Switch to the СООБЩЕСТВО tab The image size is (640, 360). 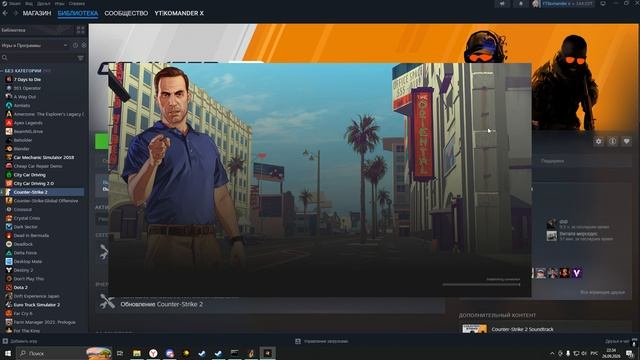tap(126, 13)
